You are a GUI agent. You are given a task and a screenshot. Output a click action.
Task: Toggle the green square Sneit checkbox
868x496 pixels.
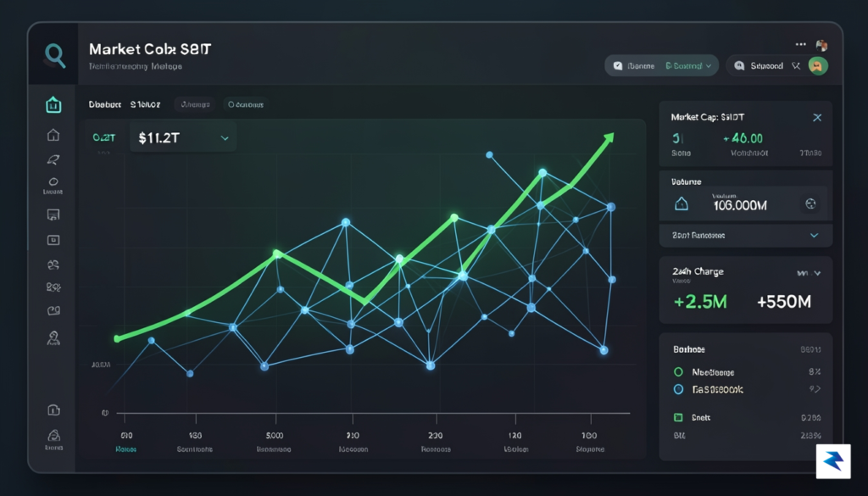(x=678, y=417)
